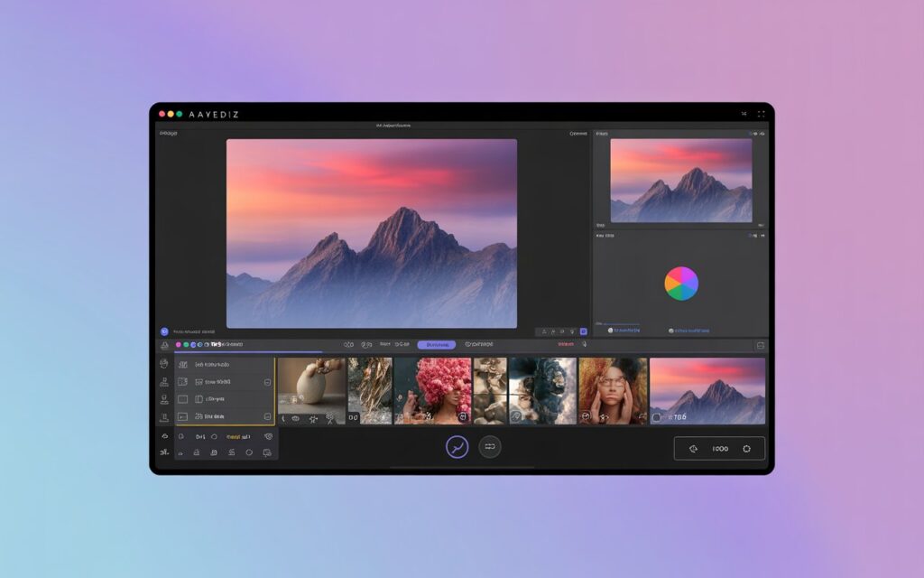Click the top icon in the left sidebar
Image resolution: width=924 pixels, height=578 pixels.
coord(164,345)
